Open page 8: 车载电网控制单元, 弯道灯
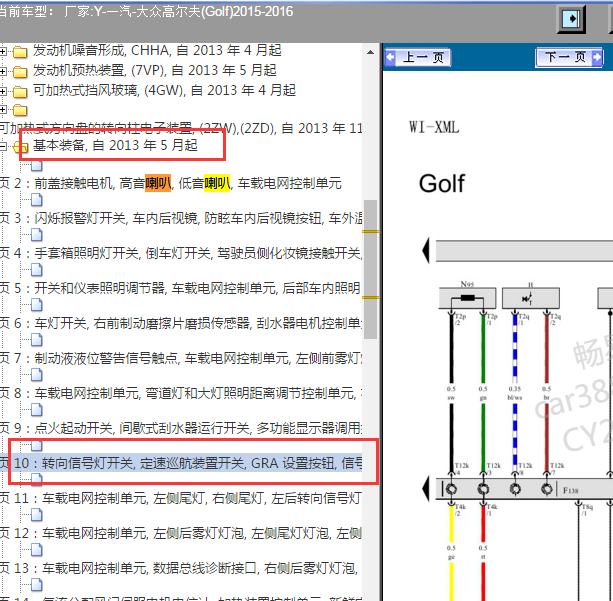The width and height of the screenshot is (613, 601). pos(181,393)
